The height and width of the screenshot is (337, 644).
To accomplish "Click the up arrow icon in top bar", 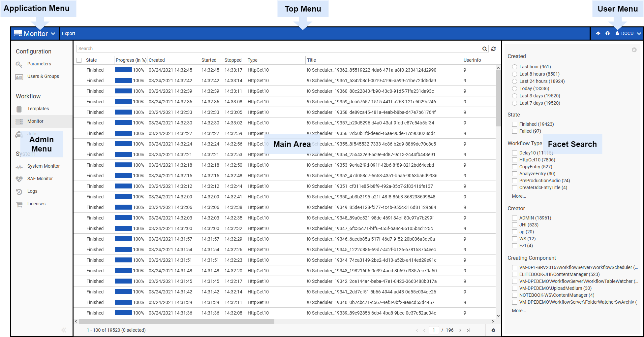I will (x=598, y=34).
